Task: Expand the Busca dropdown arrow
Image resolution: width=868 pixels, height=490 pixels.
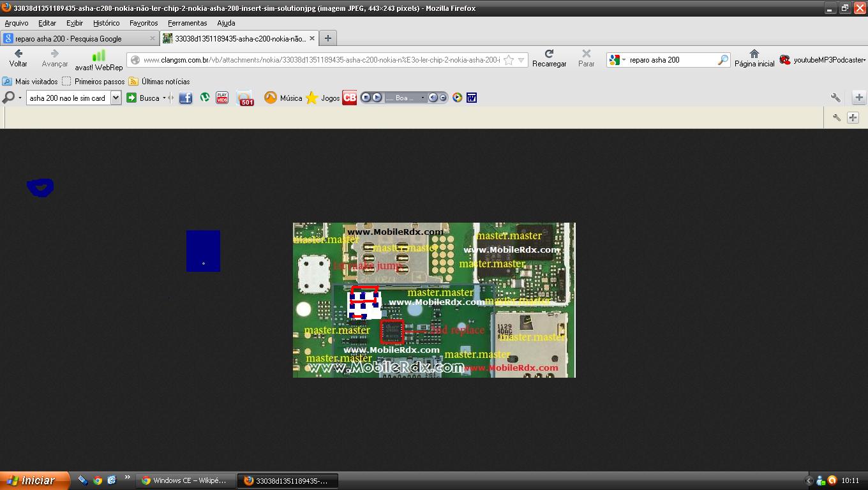Action: (164, 98)
